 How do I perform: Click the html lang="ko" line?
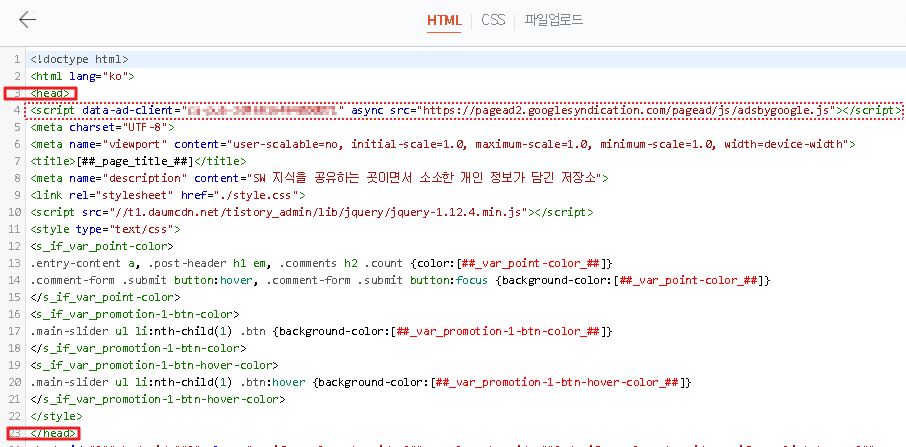point(83,76)
